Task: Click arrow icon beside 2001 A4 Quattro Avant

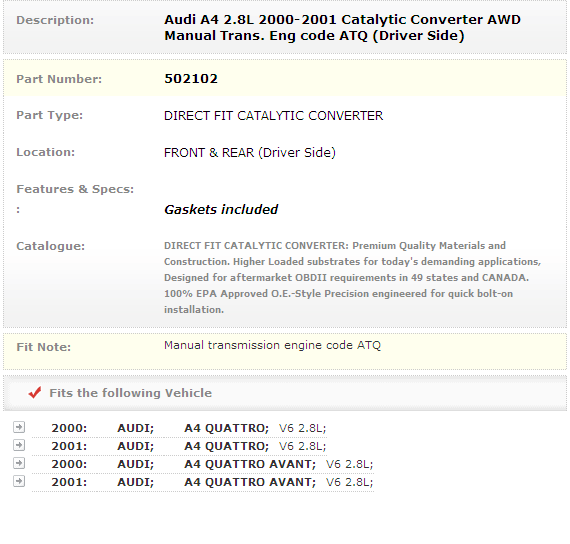Action: (x=19, y=481)
